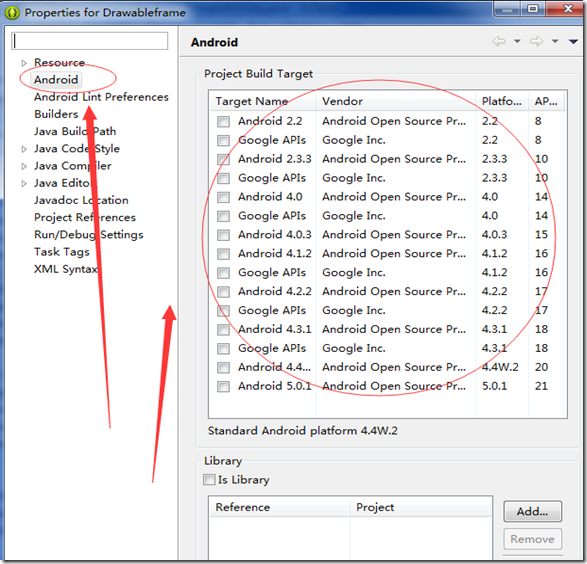
Task: Open Java Build Path page
Action: 75,131
